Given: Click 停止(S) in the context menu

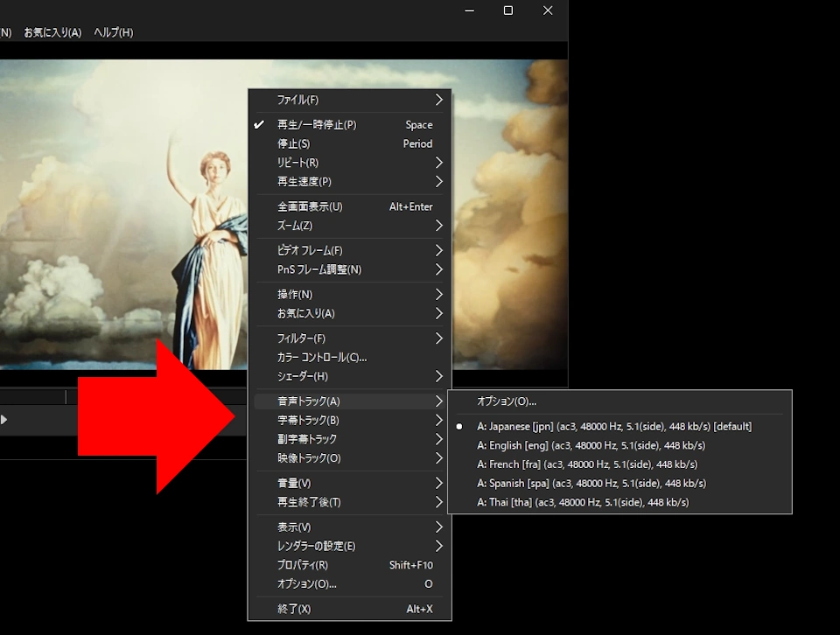Looking at the screenshot, I should pyautogui.click(x=350, y=144).
